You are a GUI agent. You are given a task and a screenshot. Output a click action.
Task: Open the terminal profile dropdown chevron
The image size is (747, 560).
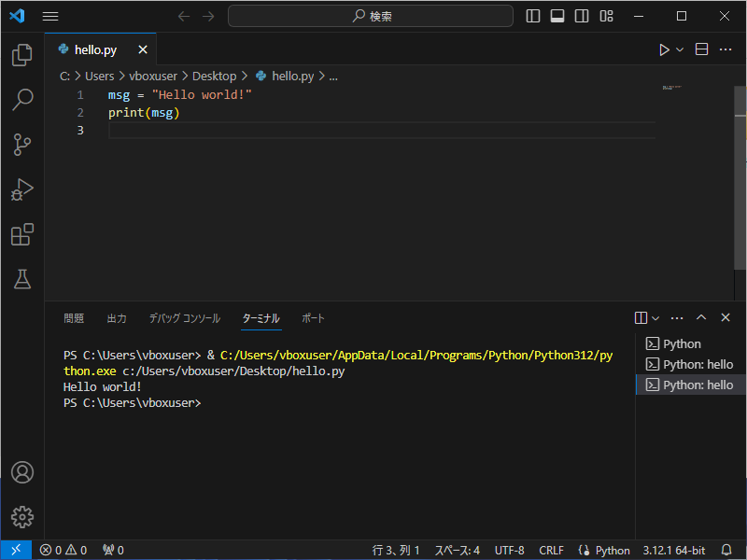pos(654,317)
